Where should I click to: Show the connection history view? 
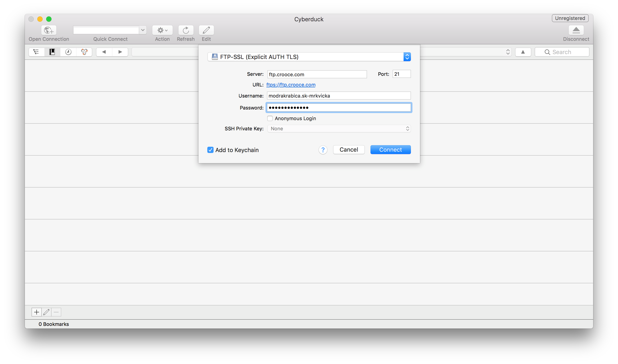(x=68, y=52)
